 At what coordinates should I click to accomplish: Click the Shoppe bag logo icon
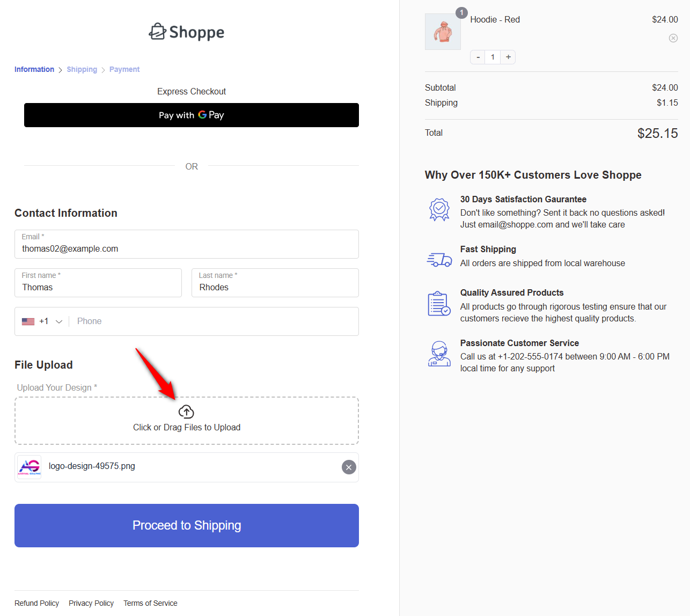(157, 32)
